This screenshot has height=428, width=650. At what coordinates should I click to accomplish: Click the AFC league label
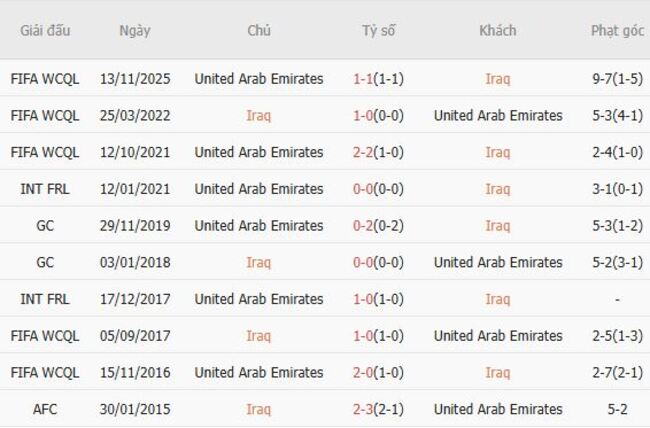click(x=45, y=409)
